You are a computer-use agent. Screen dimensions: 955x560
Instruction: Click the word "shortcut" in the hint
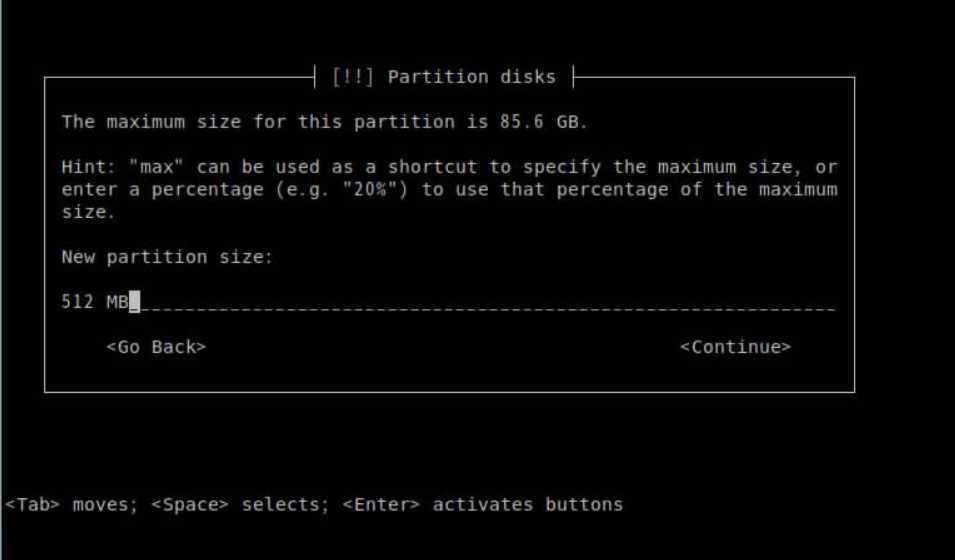pos(432,167)
